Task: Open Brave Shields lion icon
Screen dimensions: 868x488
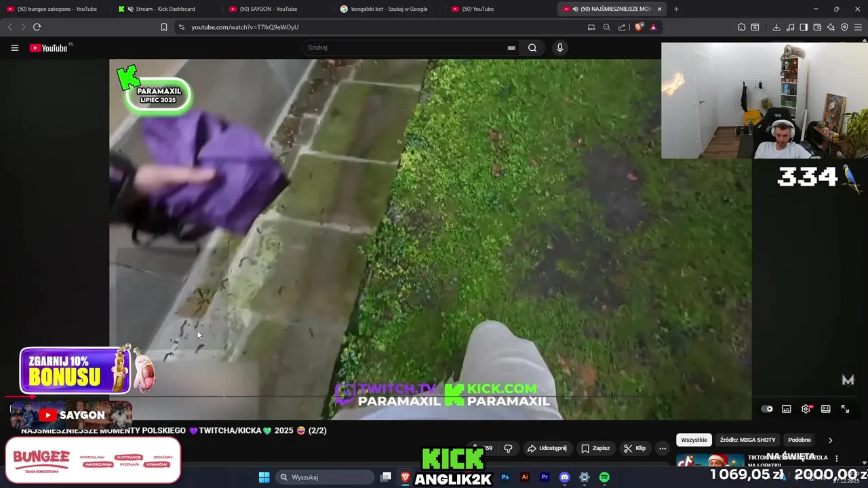Action: (x=639, y=27)
